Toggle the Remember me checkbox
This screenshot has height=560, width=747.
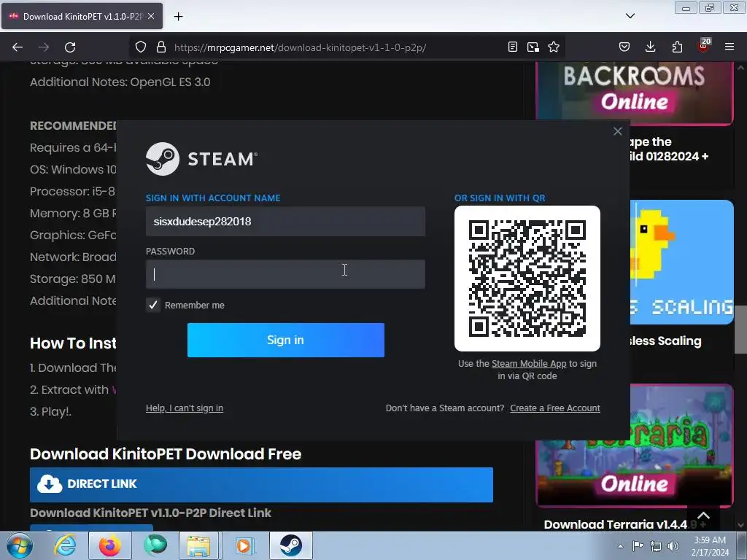click(x=153, y=306)
